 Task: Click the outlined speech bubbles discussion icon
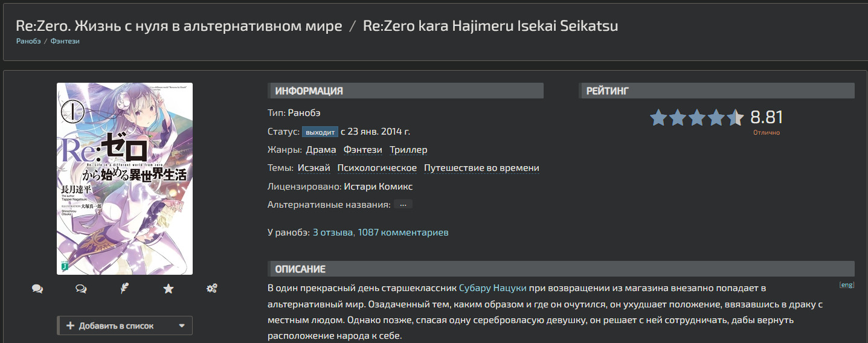81,289
